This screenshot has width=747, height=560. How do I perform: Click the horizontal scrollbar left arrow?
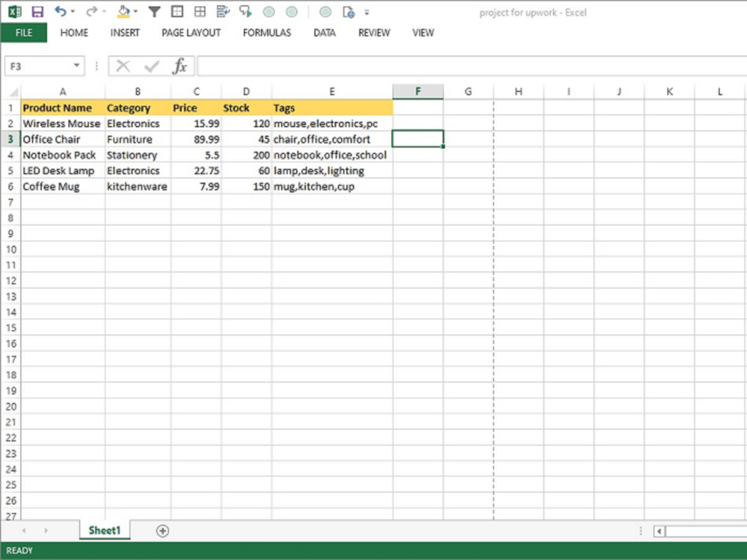(x=660, y=531)
